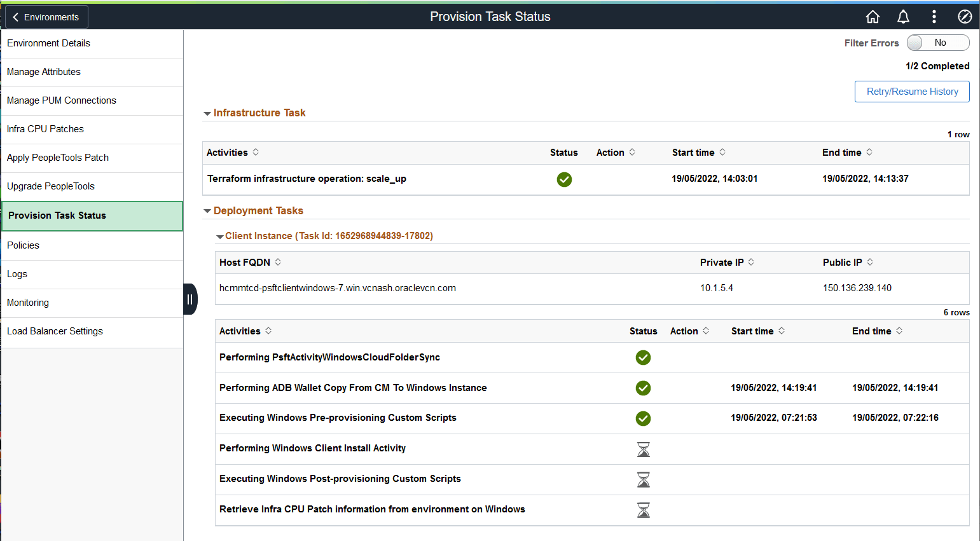Click the success icon for Pre-provisioning Custom Scripts
Viewport: 980px width, 541px height.
(x=643, y=418)
